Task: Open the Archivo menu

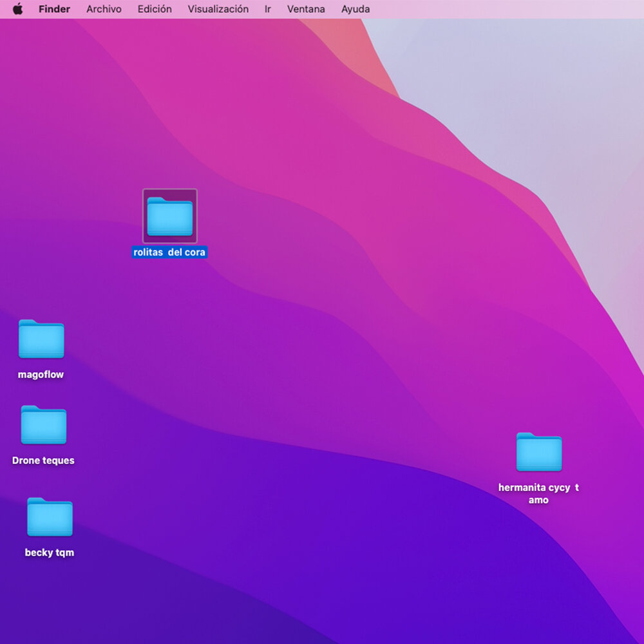Action: click(104, 9)
